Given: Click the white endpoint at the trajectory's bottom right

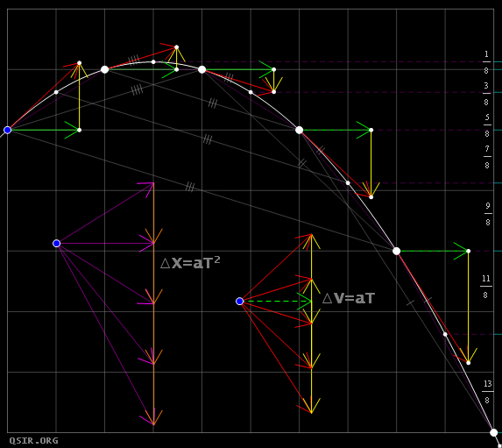Looking at the screenshot, I should click(x=493, y=432).
